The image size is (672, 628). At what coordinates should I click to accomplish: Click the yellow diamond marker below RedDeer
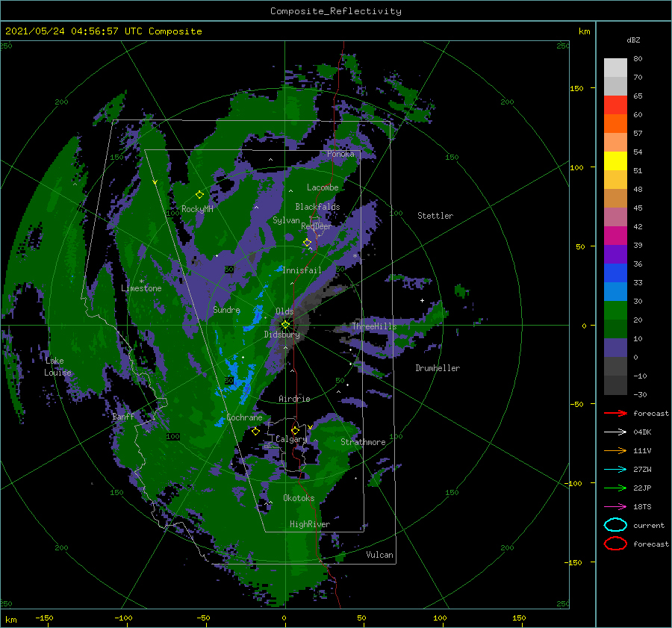click(308, 243)
